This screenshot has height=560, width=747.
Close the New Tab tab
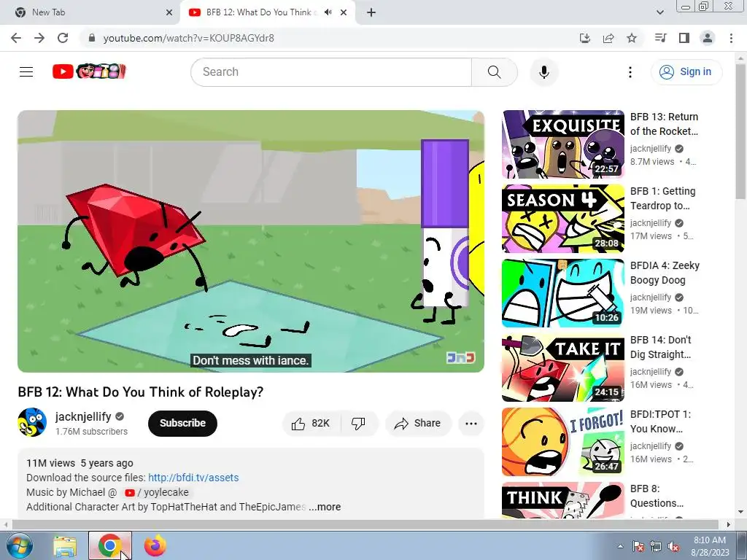click(x=169, y=12)
